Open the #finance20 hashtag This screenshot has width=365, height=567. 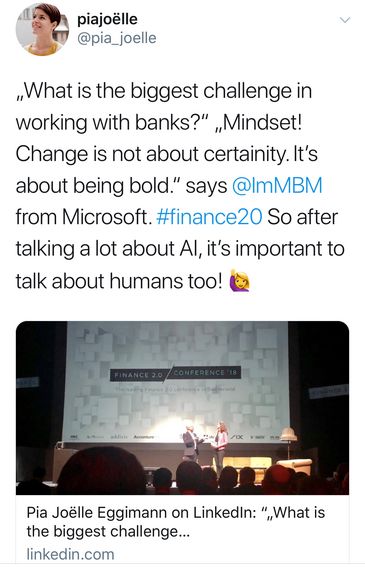point(209,217)
